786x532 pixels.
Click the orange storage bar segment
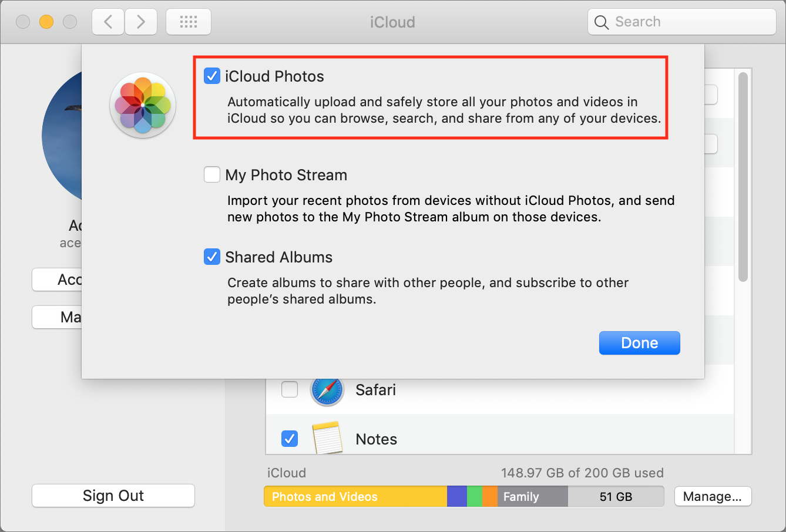coord(491,496)
